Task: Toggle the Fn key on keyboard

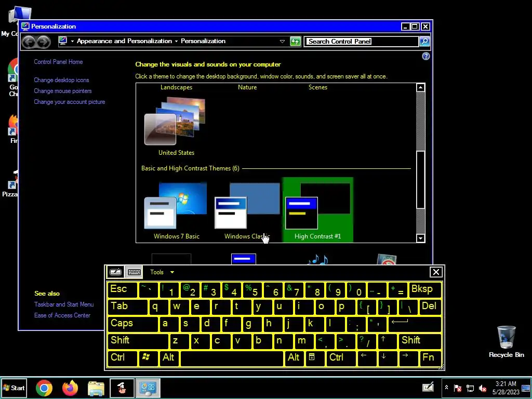Action: coord(431,357)
